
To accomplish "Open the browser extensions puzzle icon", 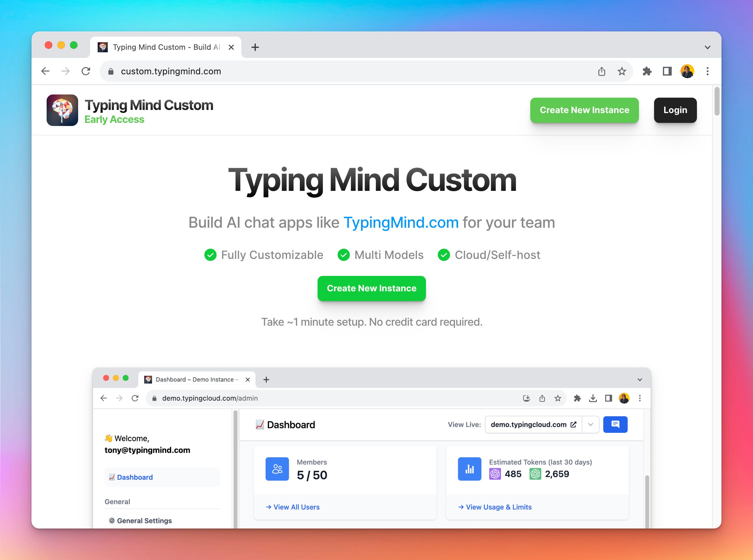I will [x=647, y=71].
